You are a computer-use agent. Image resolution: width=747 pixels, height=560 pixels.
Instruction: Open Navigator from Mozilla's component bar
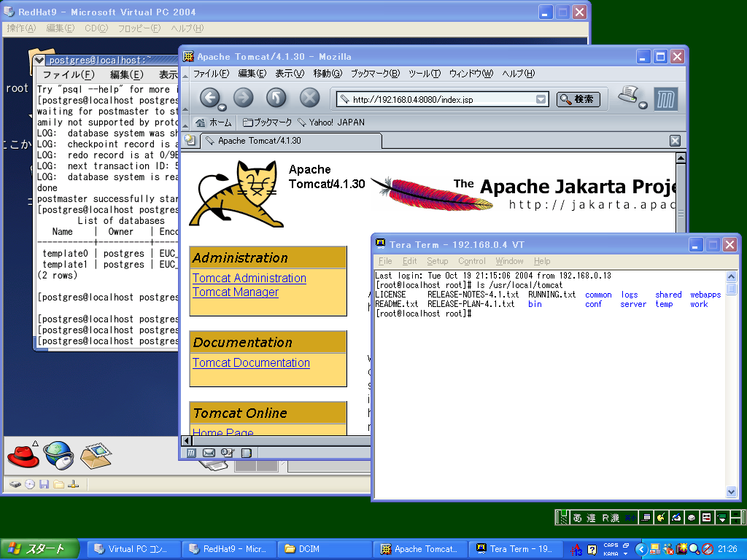[x=191, y=453]
